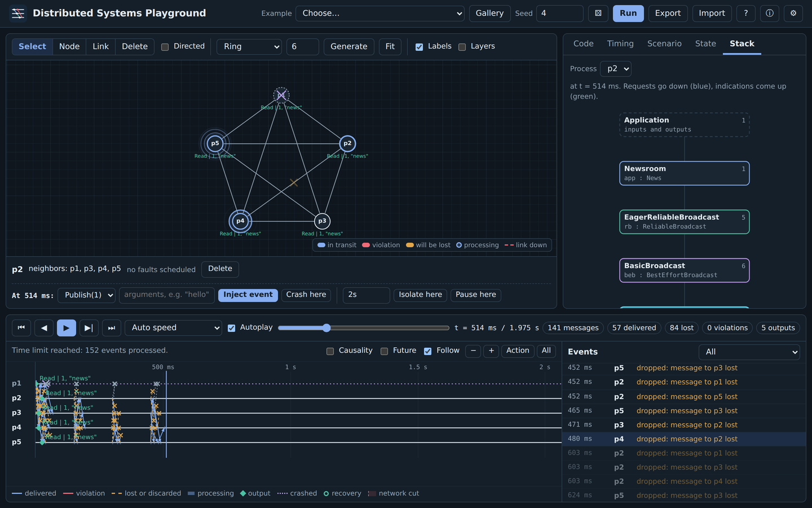
Task: Click the Distributed Systems Playground logo icon
Action: tap(18, 13)
